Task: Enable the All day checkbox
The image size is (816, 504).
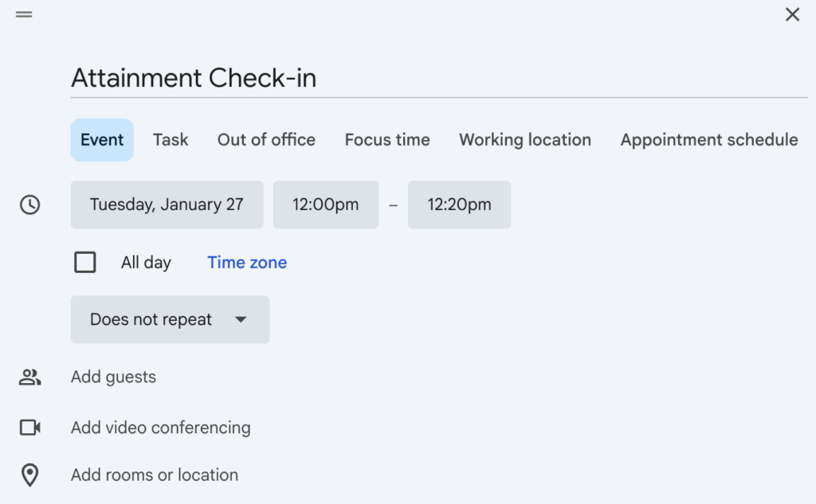Action: tap(84, 262)
